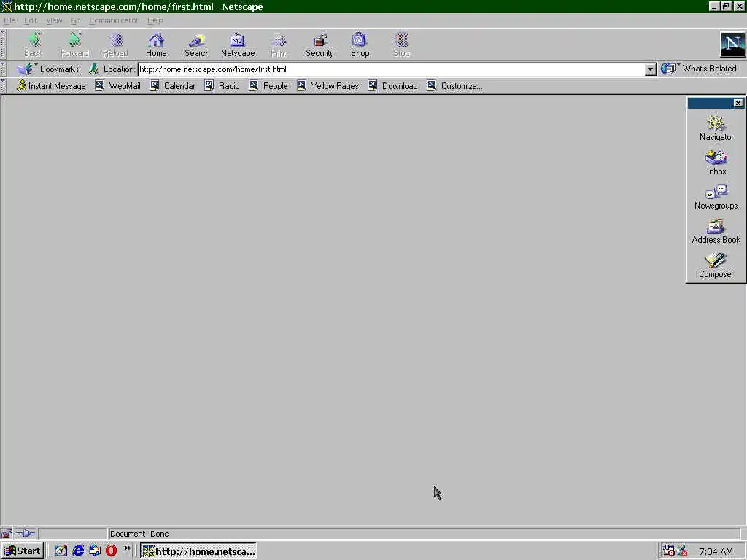747x560 pixels.
Task: Open the Communicator menu
Action: click(x=114, y=20)
